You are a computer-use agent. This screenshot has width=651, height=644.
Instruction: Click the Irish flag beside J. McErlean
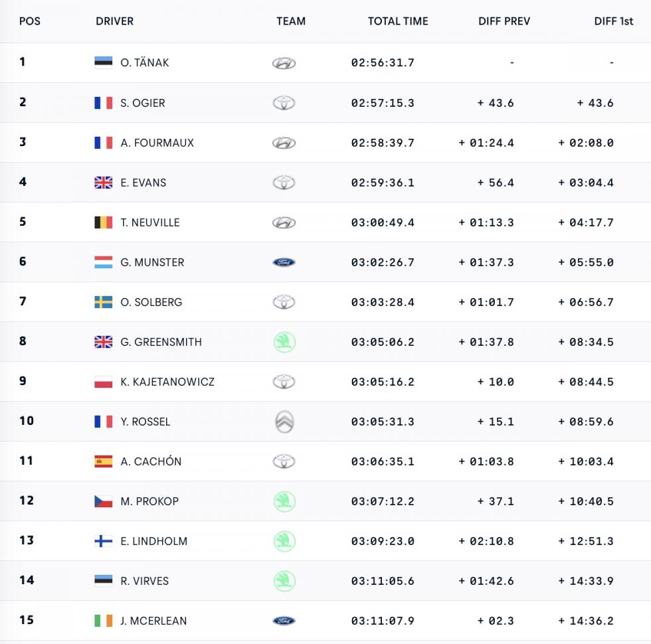(x=104, y=621)
